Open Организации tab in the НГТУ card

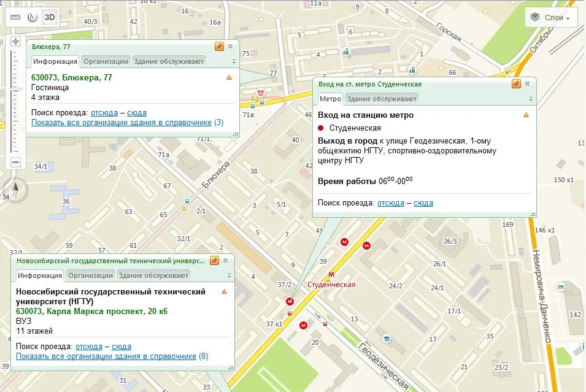(90, 275)
